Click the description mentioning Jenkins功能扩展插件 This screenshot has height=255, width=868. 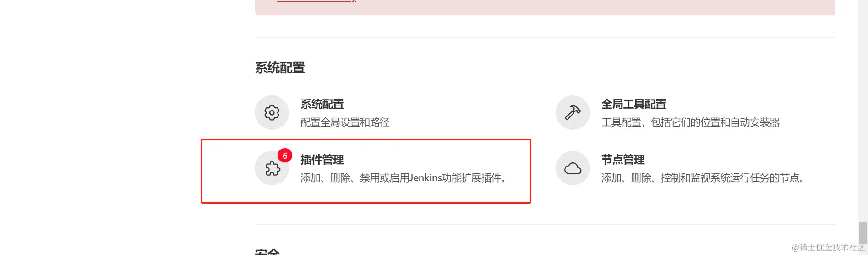pos(404,178)
